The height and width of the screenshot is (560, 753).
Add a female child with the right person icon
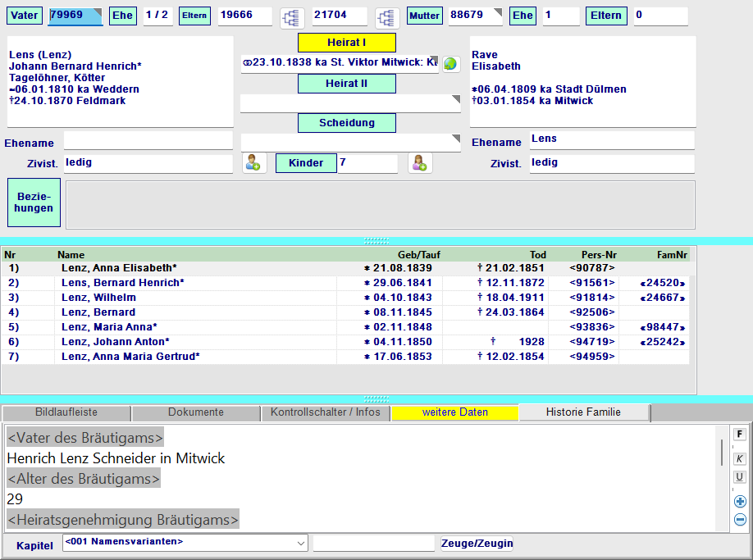click(420, 163)
